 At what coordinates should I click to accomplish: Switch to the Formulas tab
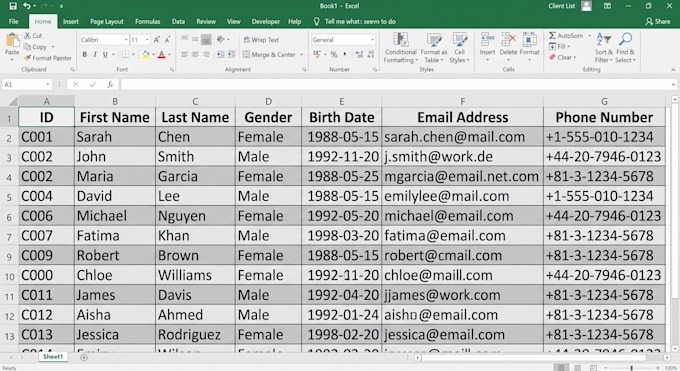click(147, 21)
